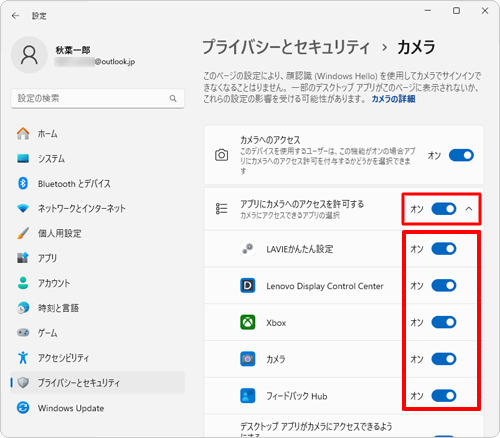Image resolution: width=500 pixels, height=438 pixels.
Task: Close the Settings window
Action: (485, 11)
